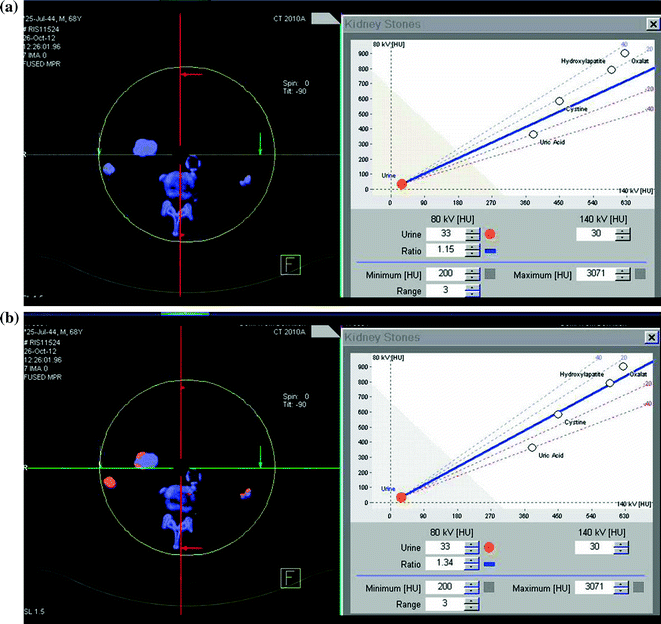661x624 pixels.
Task: Click the Ratio field showing 1.34
Action: pyautogui.click(x=444, y=563)
